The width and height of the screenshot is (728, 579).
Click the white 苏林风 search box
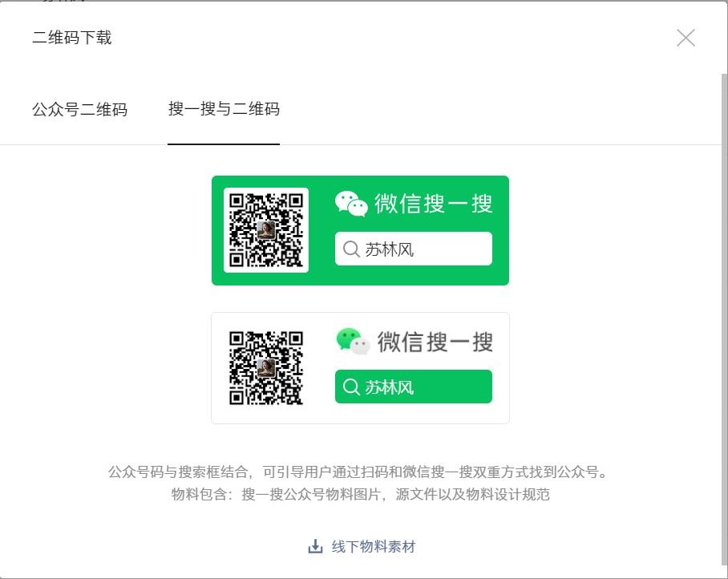(413, 249)
